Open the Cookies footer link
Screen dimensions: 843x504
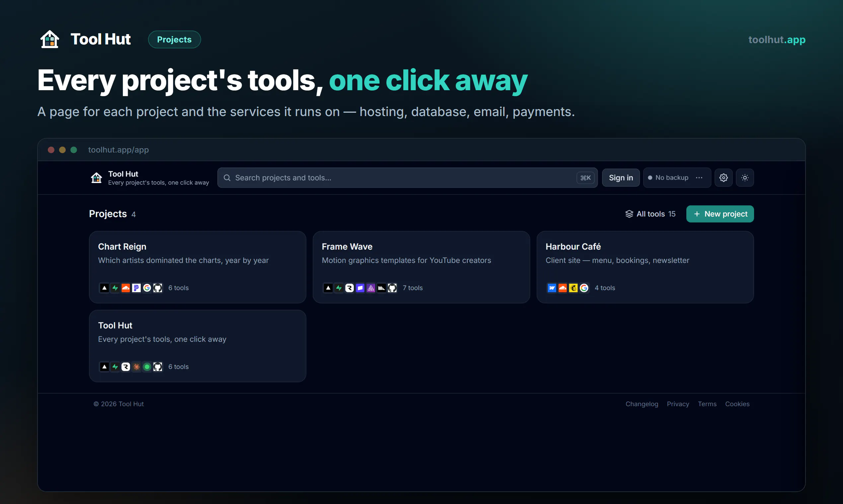pyautogui.click(x=737, y=404)
